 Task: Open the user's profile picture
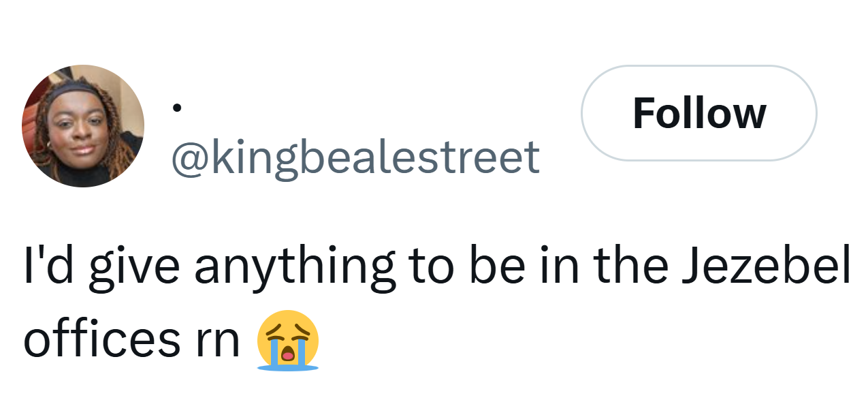(x=83, y=126)
